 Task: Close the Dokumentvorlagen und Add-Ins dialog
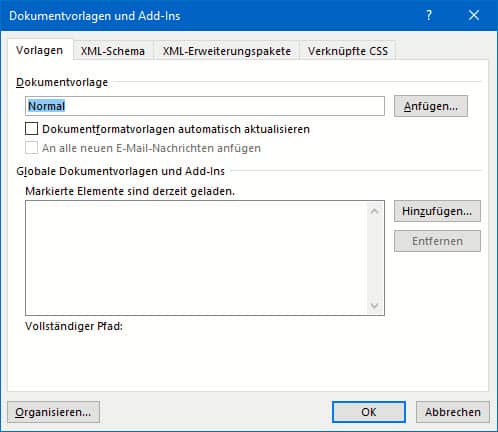(x=474, y=15)
